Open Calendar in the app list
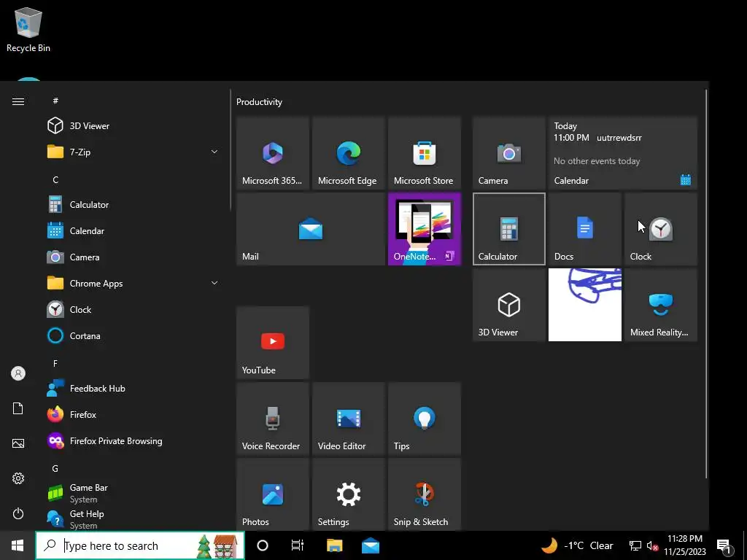The width and height of the screenshot is (747, 560). pos(133,231)
